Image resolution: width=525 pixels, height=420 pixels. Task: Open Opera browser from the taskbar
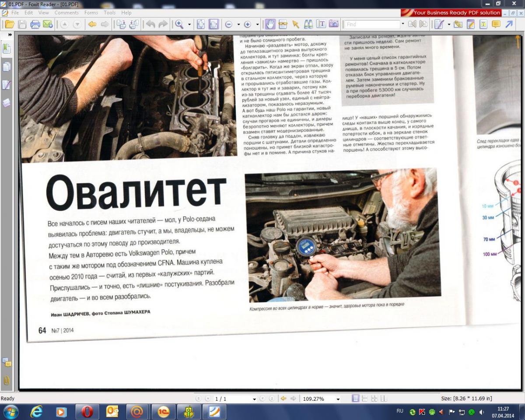pyautogui.click(x=87, y=412)
